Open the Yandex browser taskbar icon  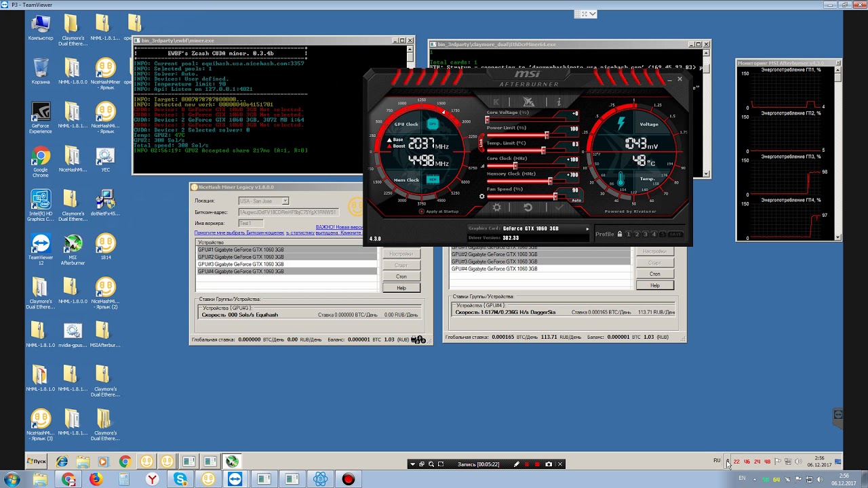pyautogui.click(x=153, y=479)
